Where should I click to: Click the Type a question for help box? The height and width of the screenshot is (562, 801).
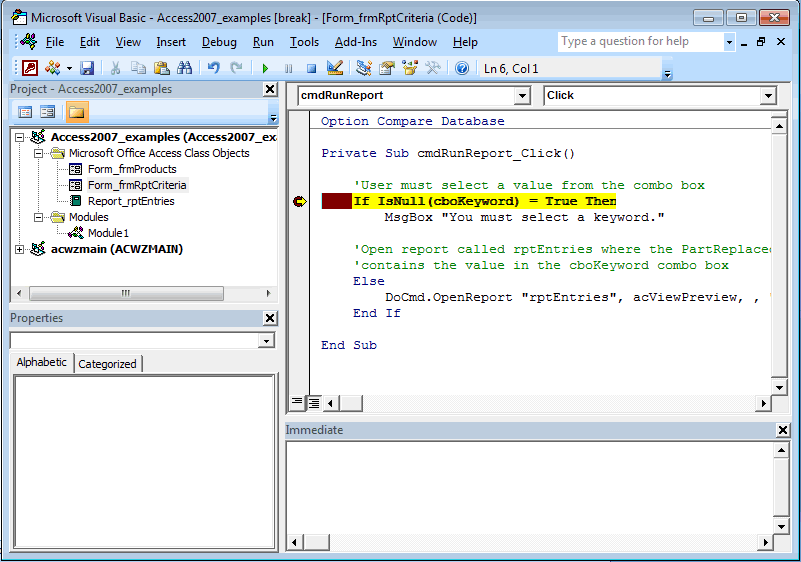pyautogui.click(x=640, y=41)
